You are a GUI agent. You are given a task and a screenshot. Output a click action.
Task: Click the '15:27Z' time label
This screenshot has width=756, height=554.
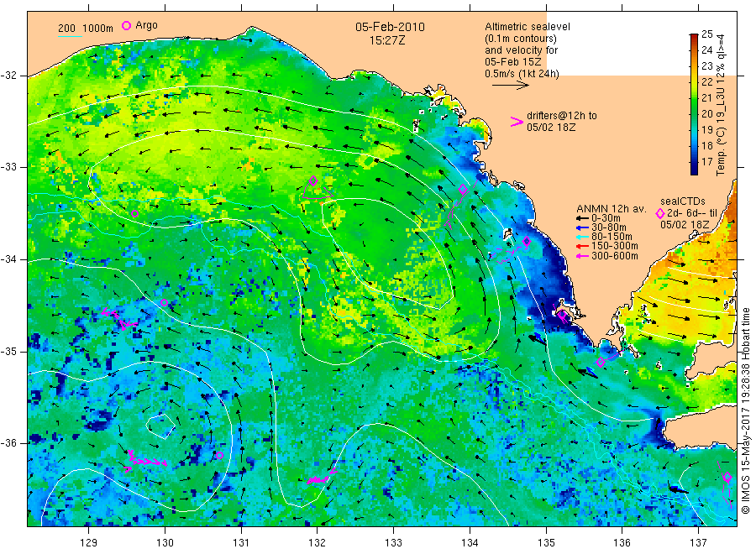click(387, 40)
